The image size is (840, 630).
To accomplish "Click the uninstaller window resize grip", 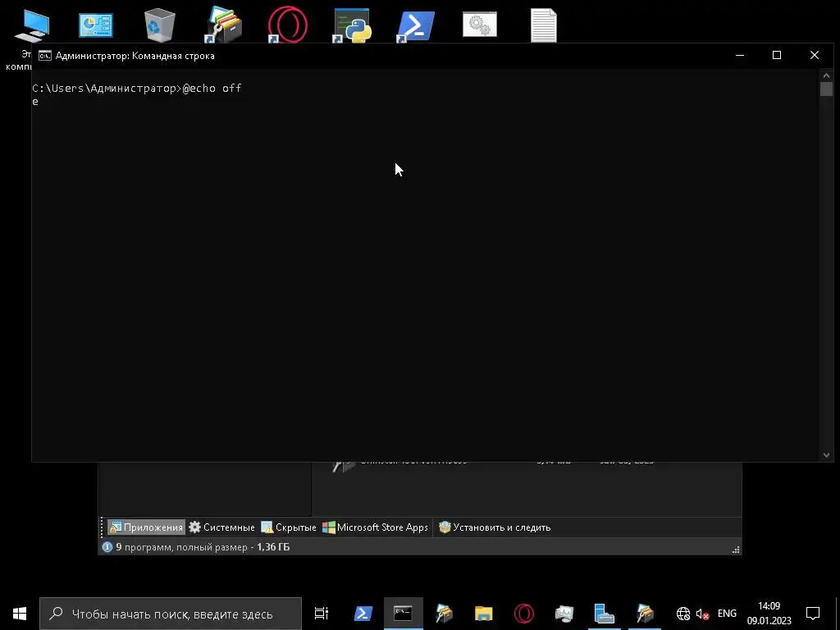I will [736, 550].
